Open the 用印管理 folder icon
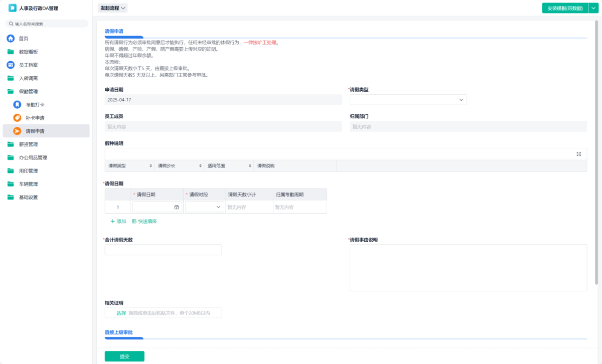This screenshot has height=364, width=602. tap(11, 171)
